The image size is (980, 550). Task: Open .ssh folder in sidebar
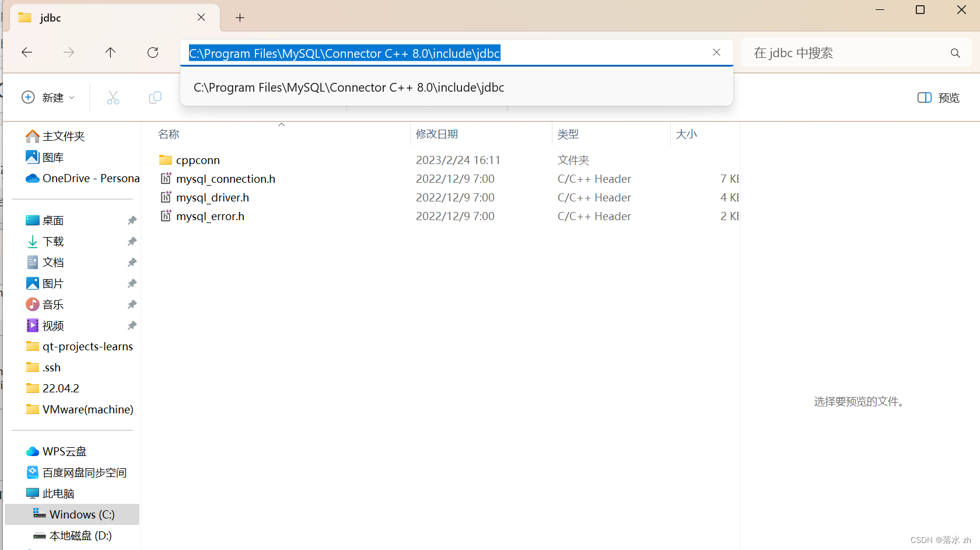point(44,367)
